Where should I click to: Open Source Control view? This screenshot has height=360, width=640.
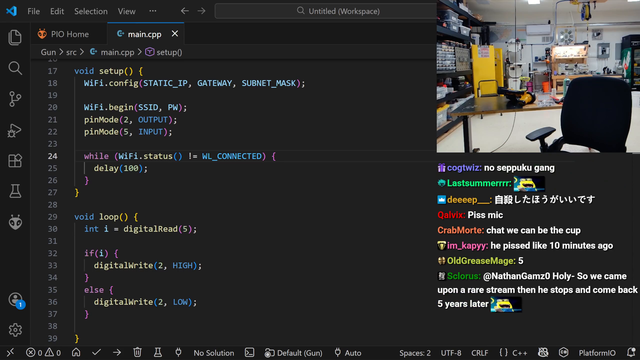click(x=15, y=99)
